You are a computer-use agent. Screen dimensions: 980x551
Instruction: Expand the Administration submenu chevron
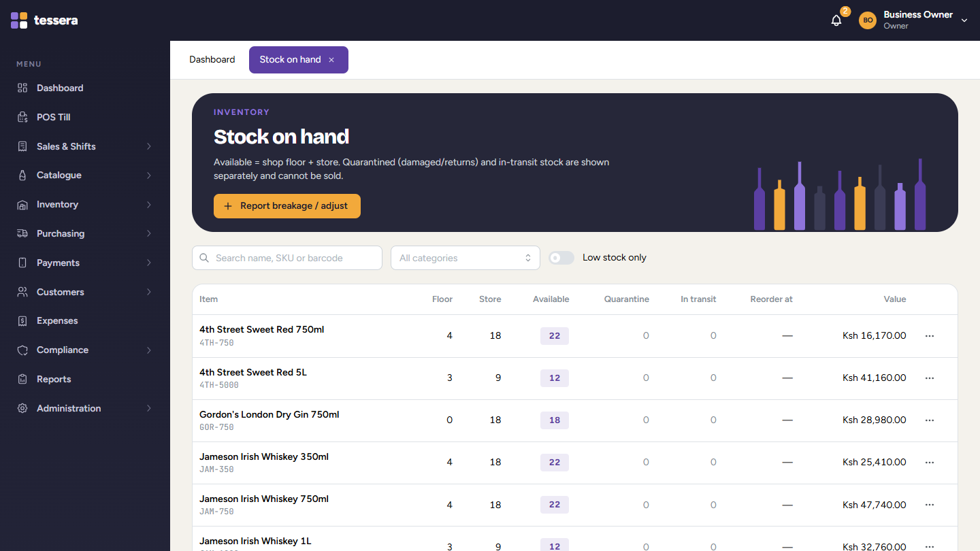[148, 408]
